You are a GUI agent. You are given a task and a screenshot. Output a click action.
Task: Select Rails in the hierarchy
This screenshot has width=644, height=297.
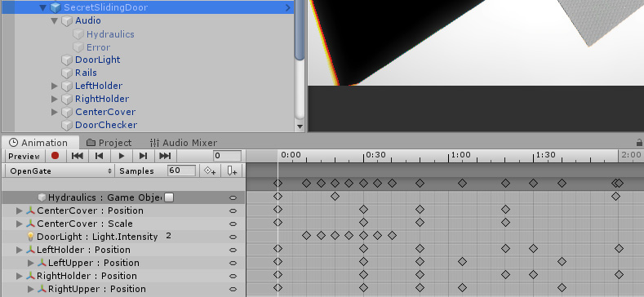click(x=86, y=73)
